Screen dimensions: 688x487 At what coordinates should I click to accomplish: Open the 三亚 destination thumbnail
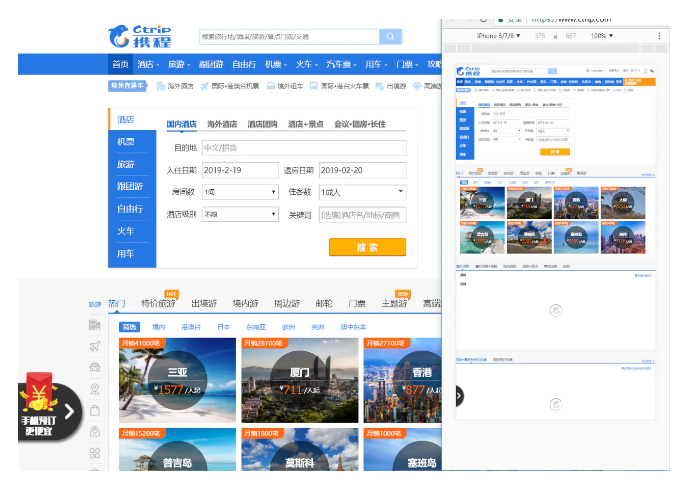175,380
